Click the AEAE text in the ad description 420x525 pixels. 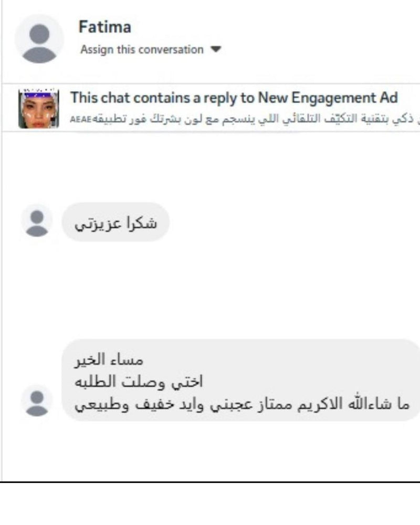(x=81, y=120)
